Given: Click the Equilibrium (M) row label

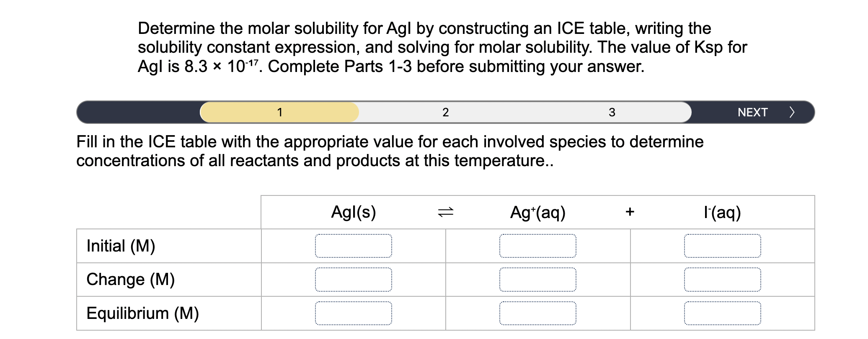Looking at the screenshot, I should [x=142, y=313].
